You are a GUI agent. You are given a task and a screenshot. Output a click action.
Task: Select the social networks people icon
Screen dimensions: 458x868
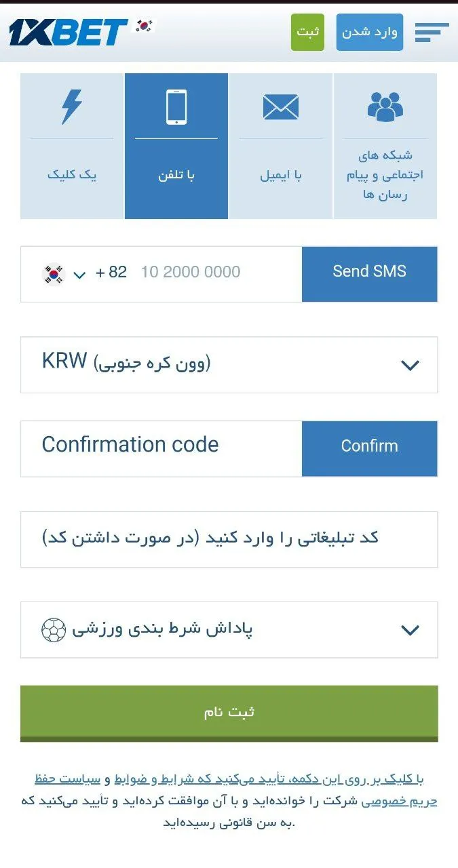(385, 106)
